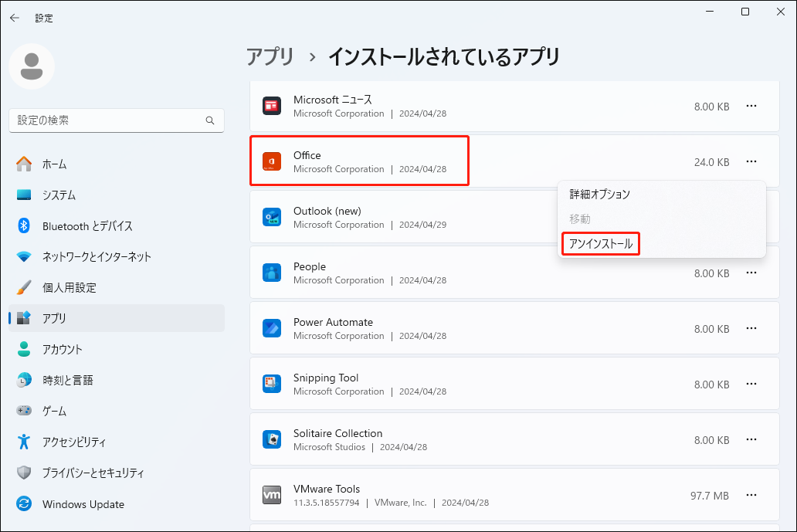Image resolution: width=797 pixels, height=532 pixels.
Task: Click the VMware Tools name text
Action: point(327,489)
